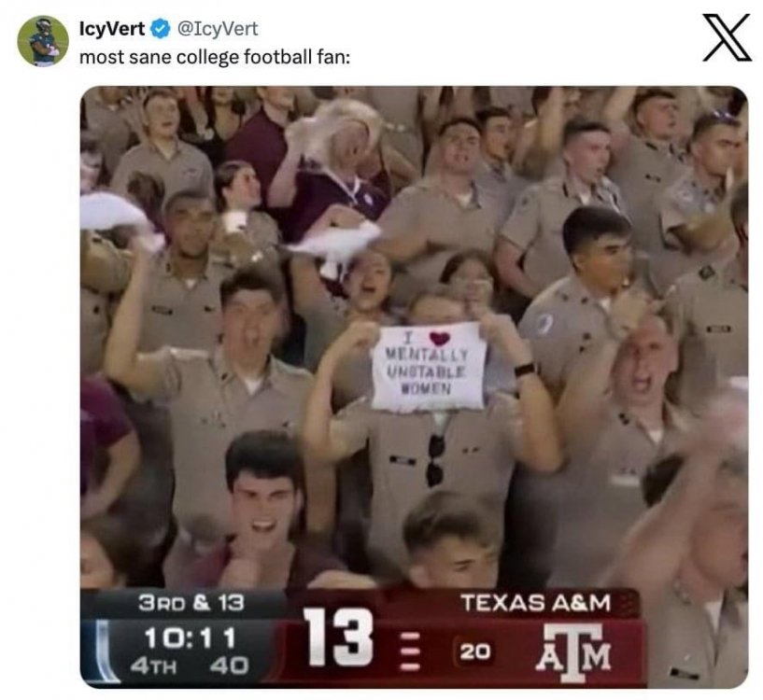763x700 pixels.
Task: Click the blue verified badge
Action: click(x=162, y=30)
